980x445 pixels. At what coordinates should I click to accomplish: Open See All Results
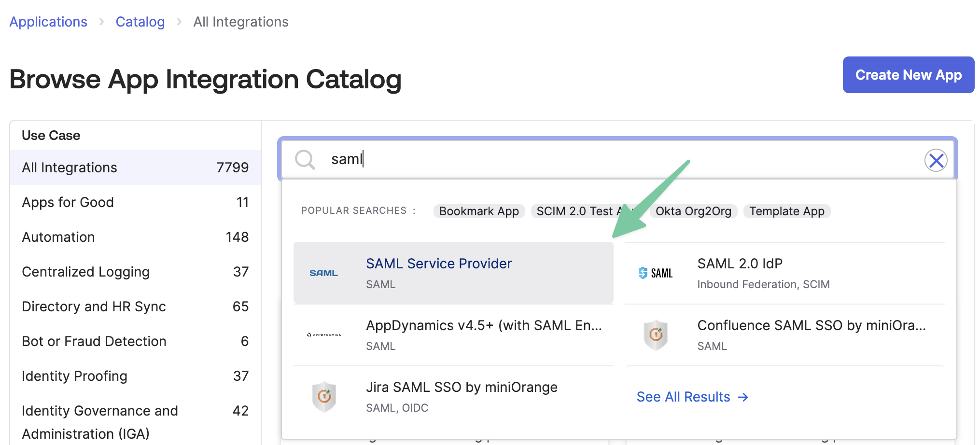(683, 397)
